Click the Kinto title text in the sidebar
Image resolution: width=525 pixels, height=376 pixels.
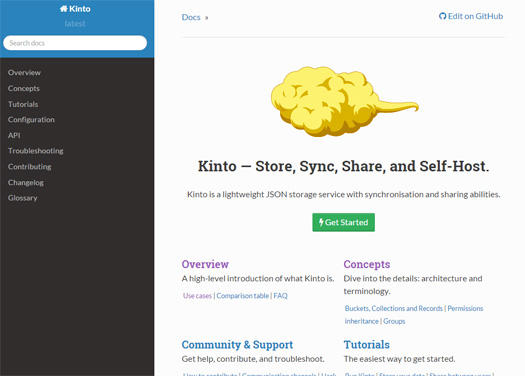coord(80,9)
